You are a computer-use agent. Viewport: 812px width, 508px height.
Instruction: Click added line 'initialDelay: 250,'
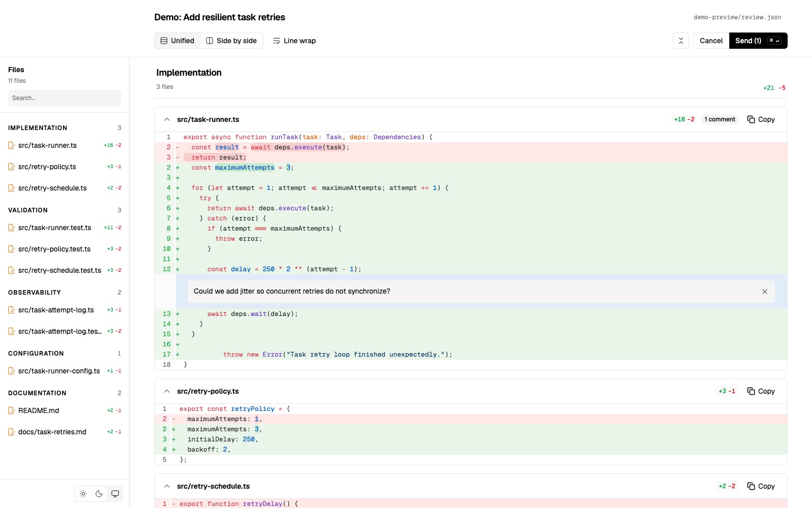(223, 439)
